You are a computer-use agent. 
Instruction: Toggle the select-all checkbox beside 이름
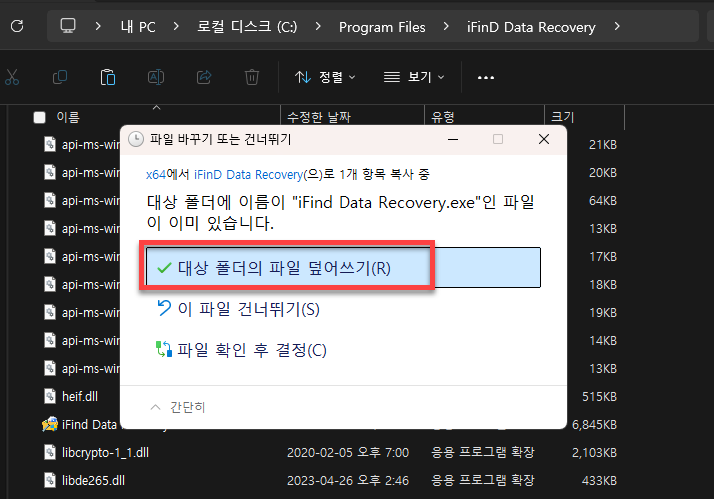click(40, 117)
